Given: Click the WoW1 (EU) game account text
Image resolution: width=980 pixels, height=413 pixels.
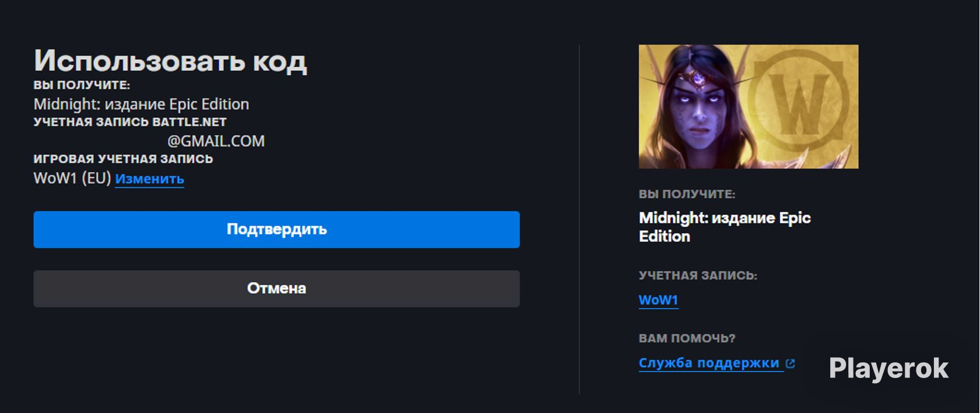Looking at the screenshot, I should (72, 178).
